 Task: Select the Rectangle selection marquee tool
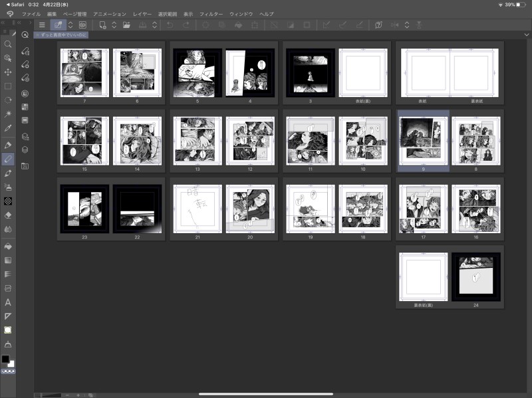[x=8, y=86]
